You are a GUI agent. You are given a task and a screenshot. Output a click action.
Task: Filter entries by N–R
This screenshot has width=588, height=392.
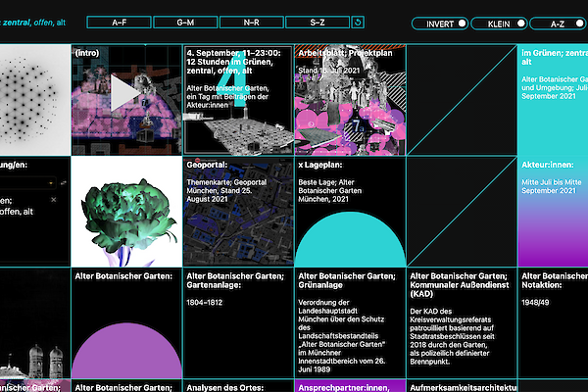pyautogui.click(x=251, y=22)
